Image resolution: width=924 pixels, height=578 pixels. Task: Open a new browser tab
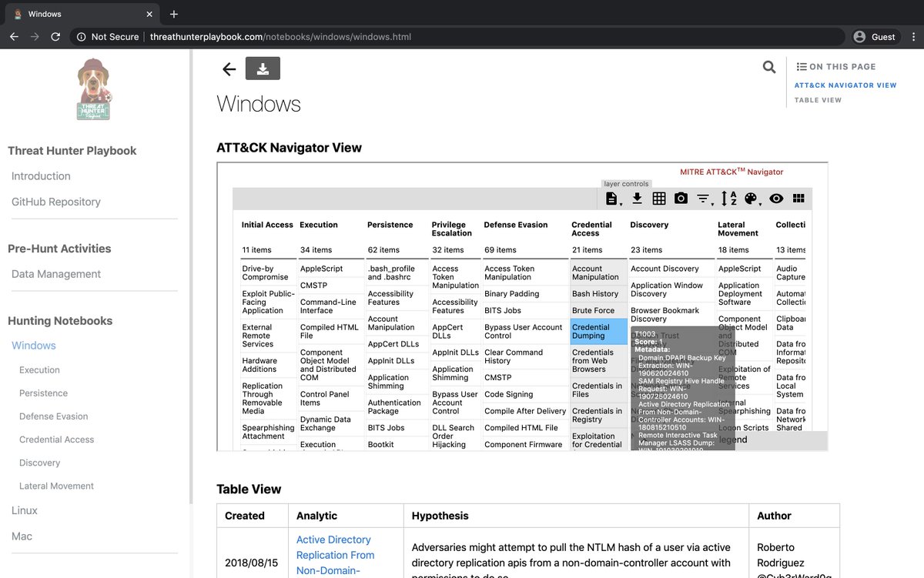[x=174, y=14]
